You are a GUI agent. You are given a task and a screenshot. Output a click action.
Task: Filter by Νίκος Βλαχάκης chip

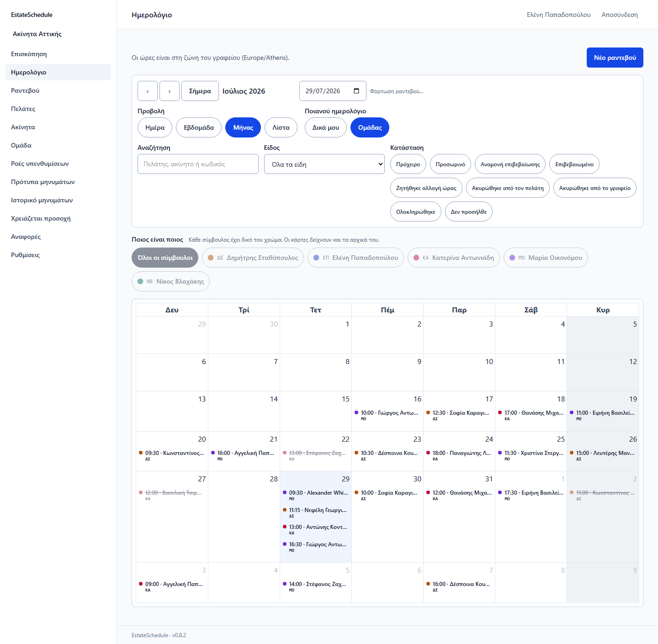point(170,281)
